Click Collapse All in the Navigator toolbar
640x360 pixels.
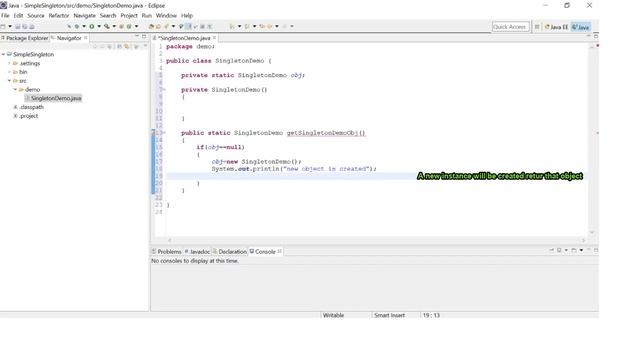point(119,47)
